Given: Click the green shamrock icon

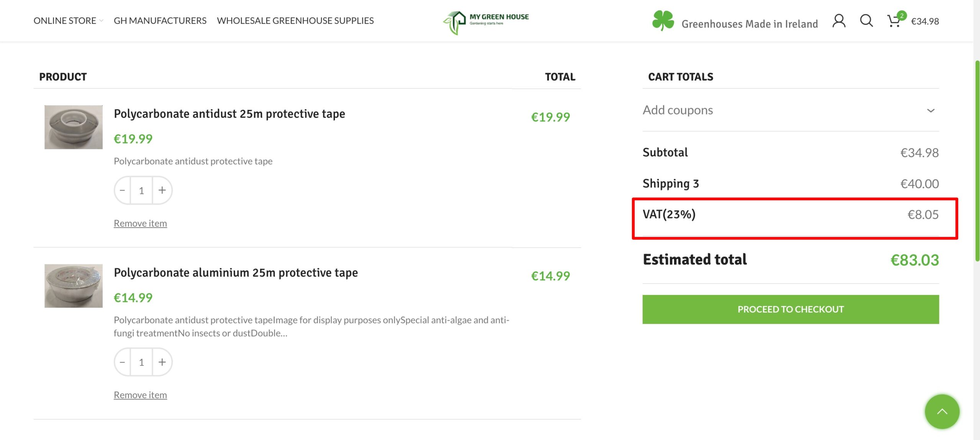Looking at the screenshot, I should coord(663,21).
